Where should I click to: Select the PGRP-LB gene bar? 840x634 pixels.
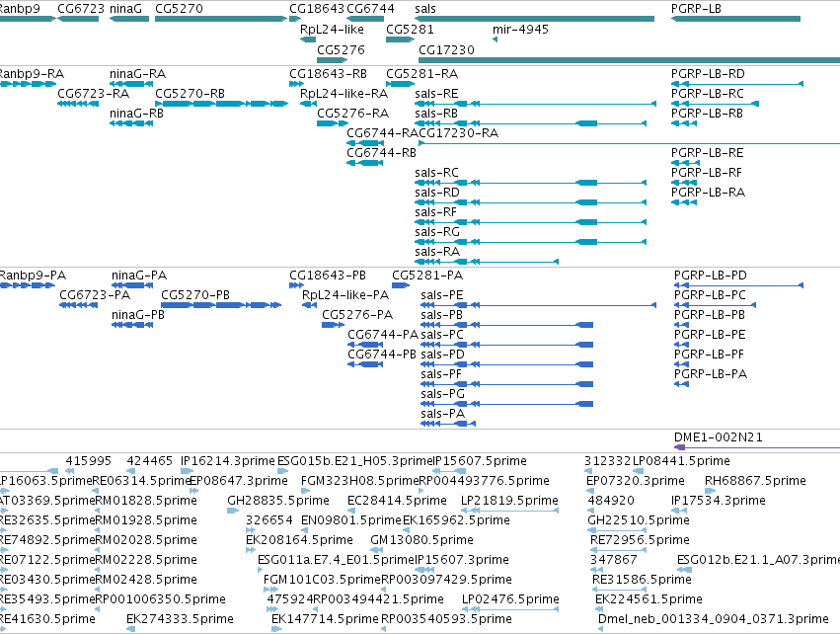(735, 19)
